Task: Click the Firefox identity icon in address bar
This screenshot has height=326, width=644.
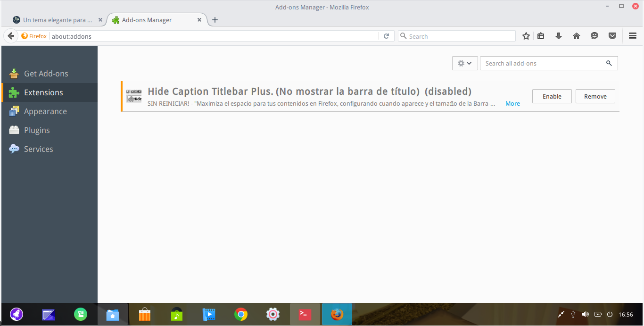Action: [34, 36]
